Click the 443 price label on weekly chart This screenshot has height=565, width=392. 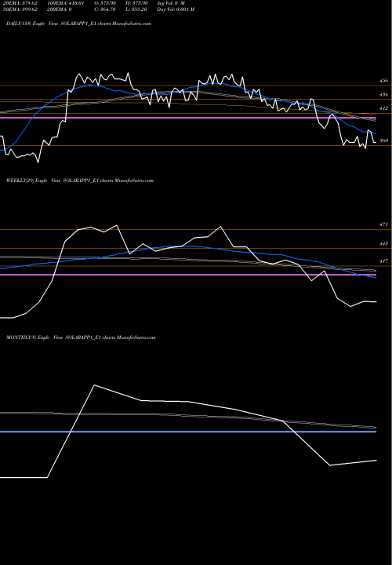[383, 244]
